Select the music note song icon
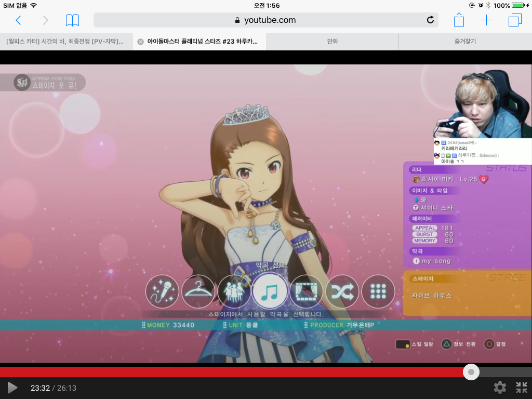 pyautogui.click(x=270, y=292)
